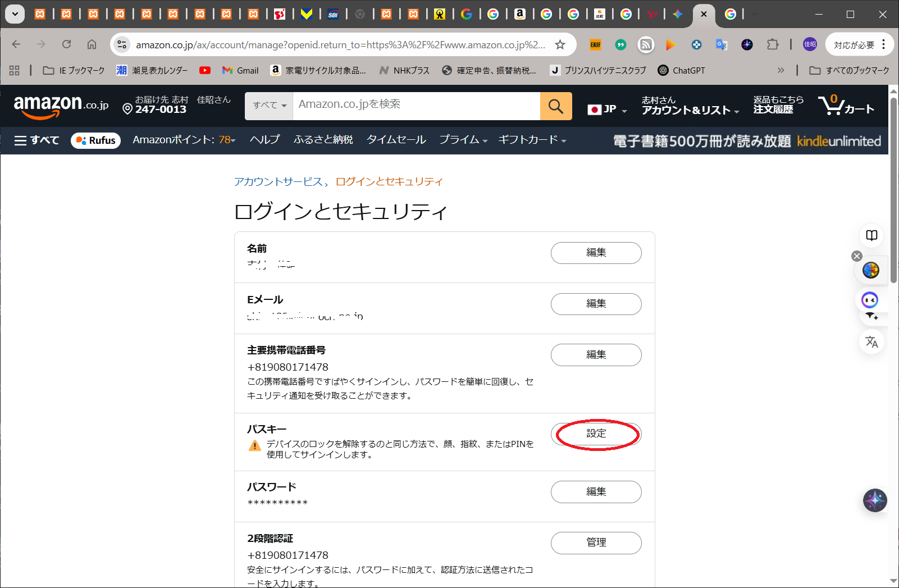Open the JP language selector dropdown
Viewport: 899px width, 588px height.
point(607,109)
